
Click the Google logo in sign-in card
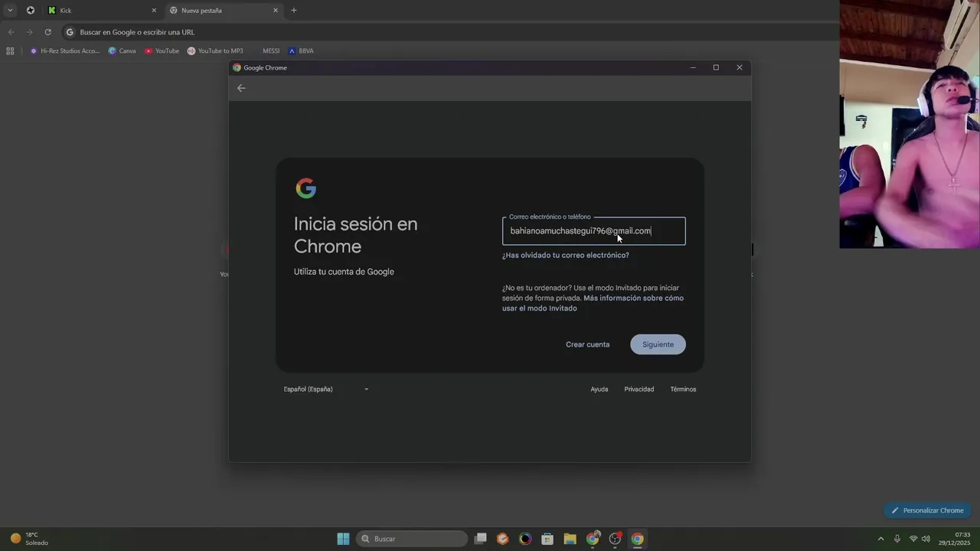coord(305,188)
